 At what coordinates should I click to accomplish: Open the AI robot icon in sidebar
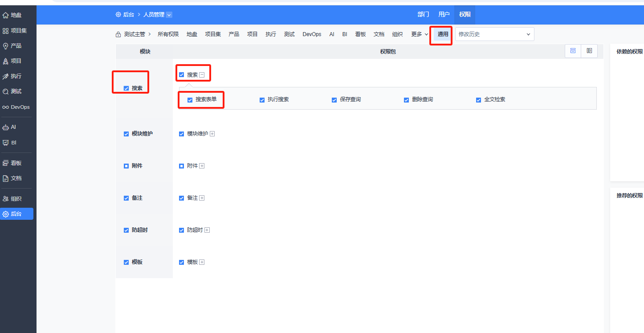coord(6,127)
